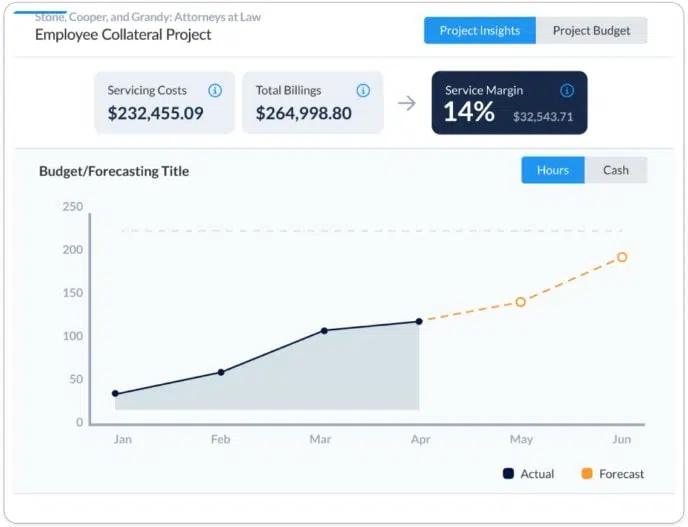Screen dimensions: 688x527
Task: Click the Forecast legend orange marker
Action: coord(586,474)
